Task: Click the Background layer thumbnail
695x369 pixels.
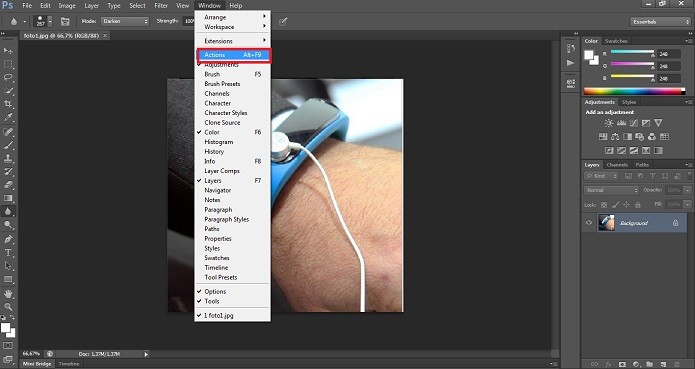Action: coord(606,223)
